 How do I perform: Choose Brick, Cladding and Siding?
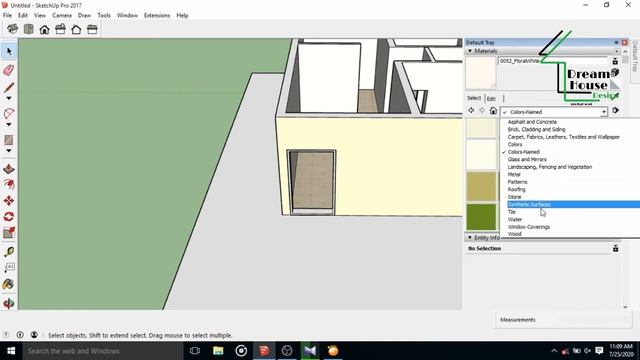536,129
